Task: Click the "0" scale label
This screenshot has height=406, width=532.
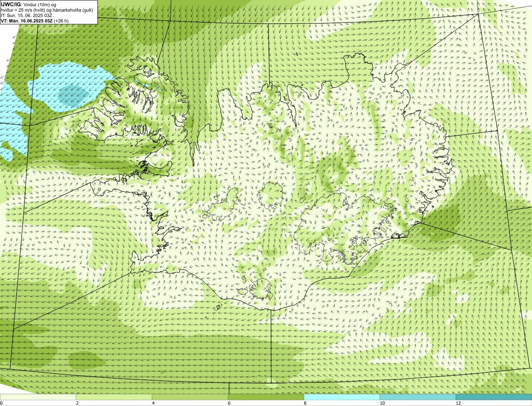Action: pyautogui.click(x=1, y=403)
